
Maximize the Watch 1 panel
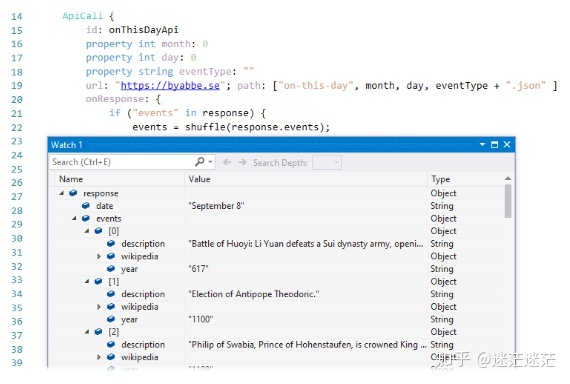tap(494, 145)
